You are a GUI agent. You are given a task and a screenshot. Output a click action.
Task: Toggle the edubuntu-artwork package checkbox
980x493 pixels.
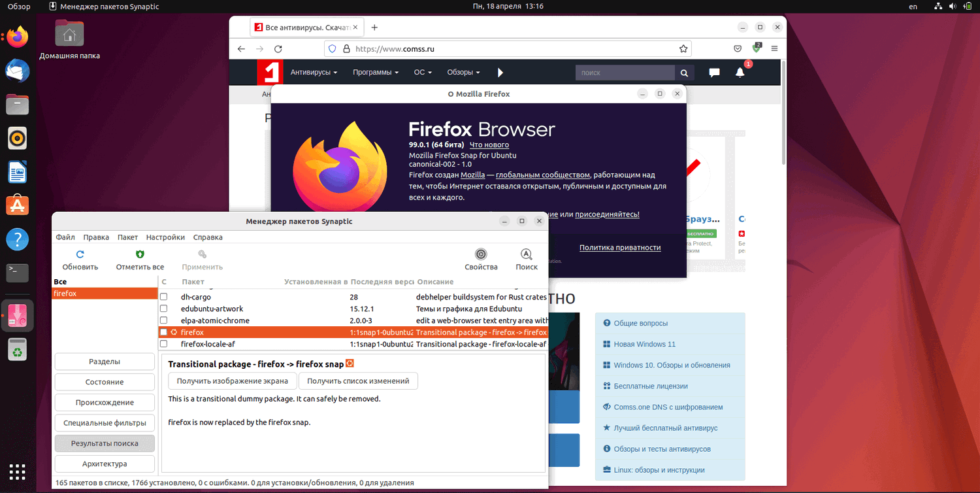(164, 309)
